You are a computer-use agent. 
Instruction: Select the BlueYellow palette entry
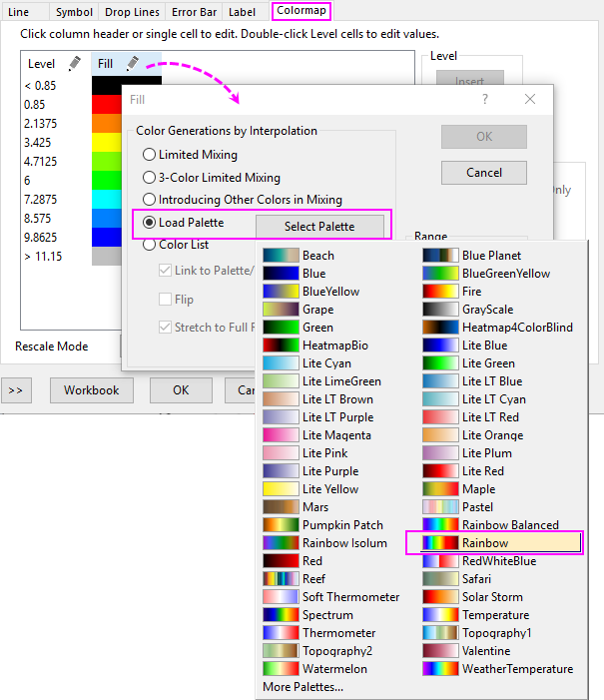(x=311, y=292)
